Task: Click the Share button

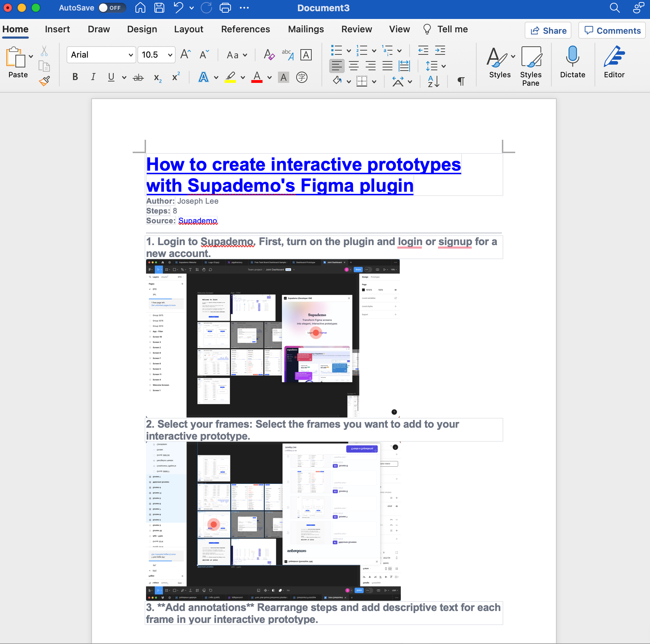Action: tap(548, 31)
